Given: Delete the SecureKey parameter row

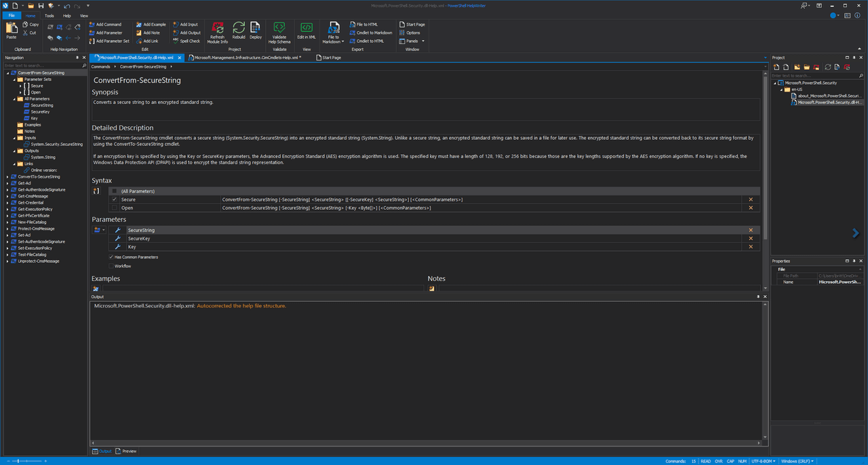Looking at the screenshot, I should tap(751, 238).
